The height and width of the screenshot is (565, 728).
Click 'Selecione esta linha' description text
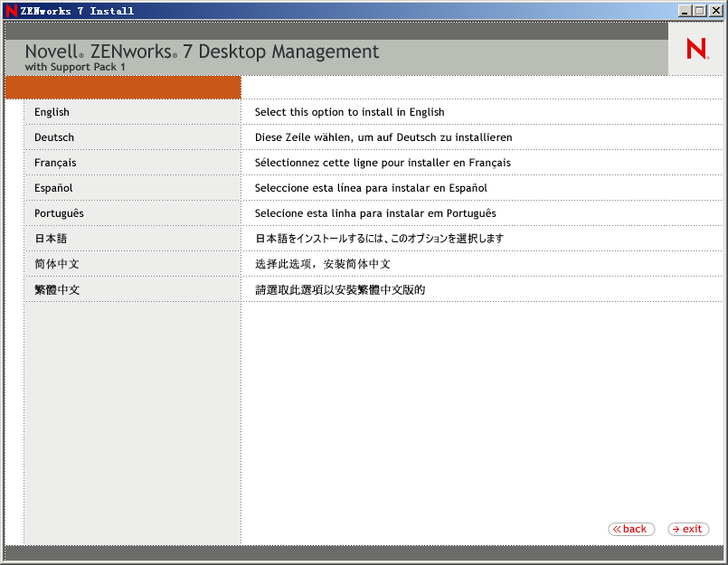pos(375,213)
